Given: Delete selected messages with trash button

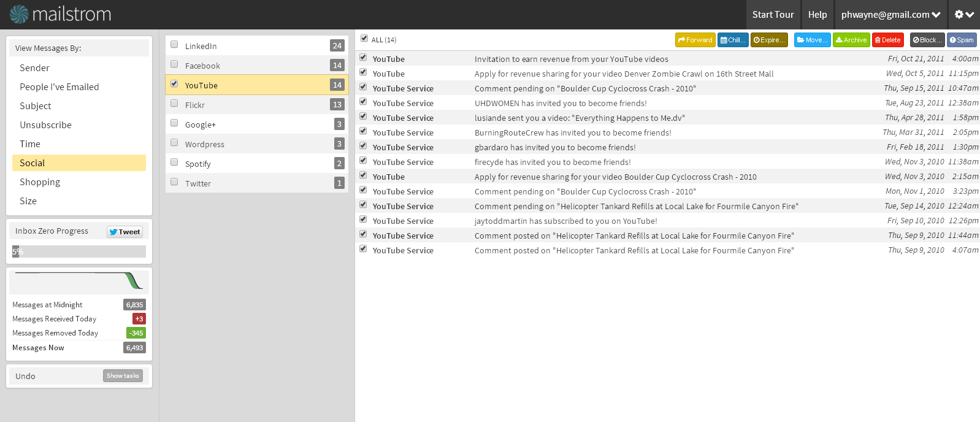Looking at the screenshot, I should tap(887, 40).
